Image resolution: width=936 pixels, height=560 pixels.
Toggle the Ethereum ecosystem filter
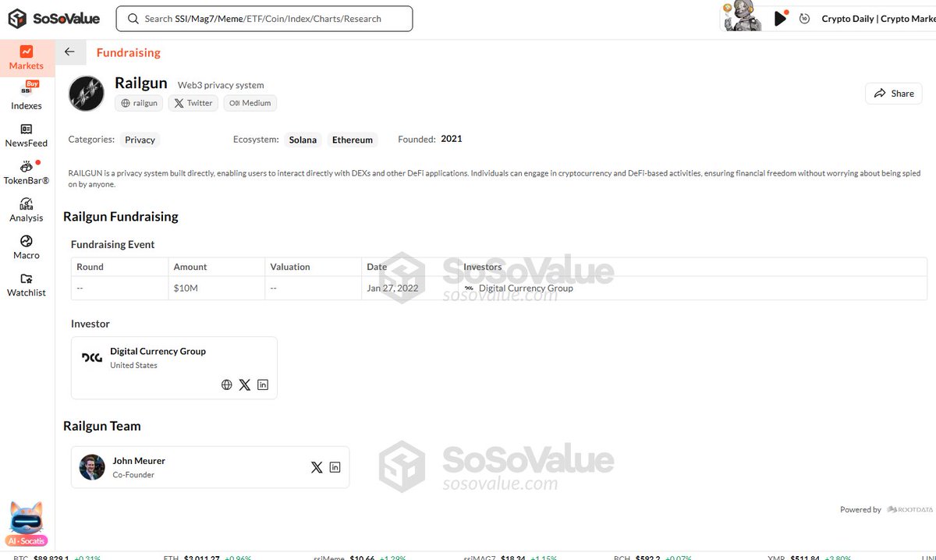coord(353,140)
